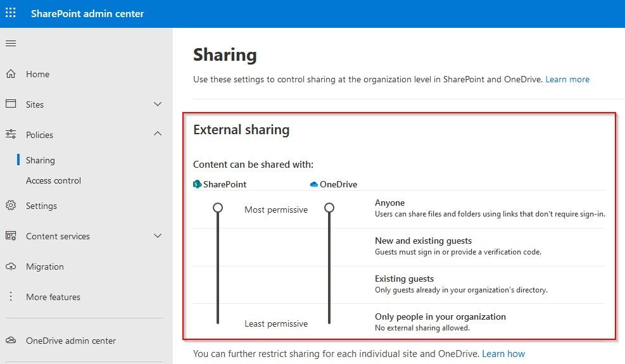
Task: Click the Settings gear icon
Action: click(11, 205)
